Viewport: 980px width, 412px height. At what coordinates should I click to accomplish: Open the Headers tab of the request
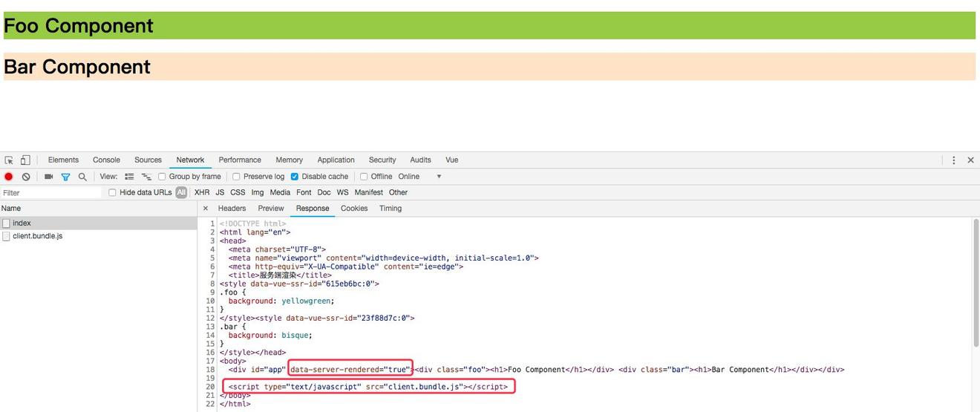[x=232, y=209]
